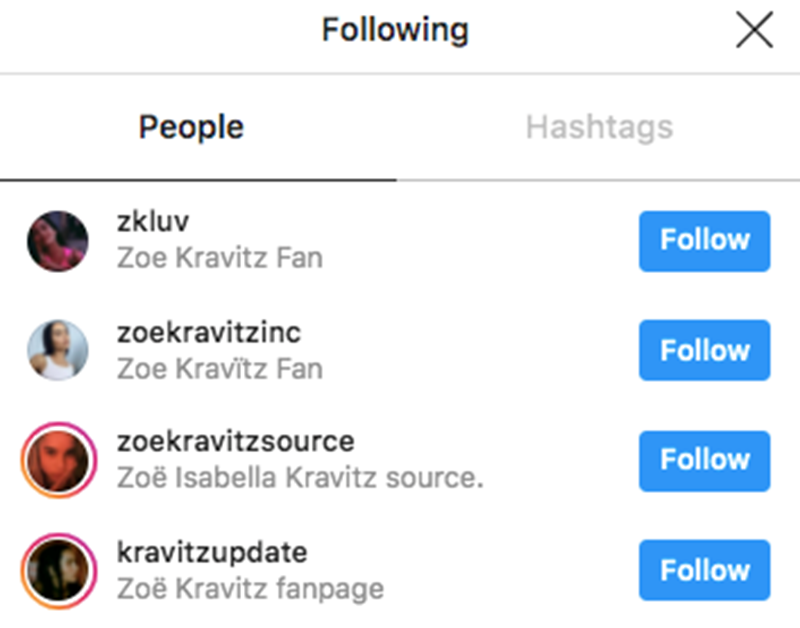Click the description text under zoekravitzinc

(220, 368)
